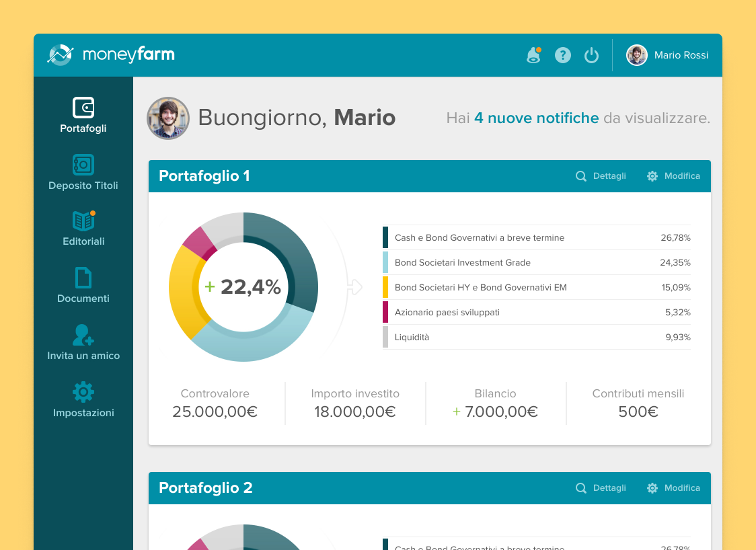Click the arrow icon beside the donut chart
Image resolution: width=756 pixels, height=550 pixels.
coord(355,287)
